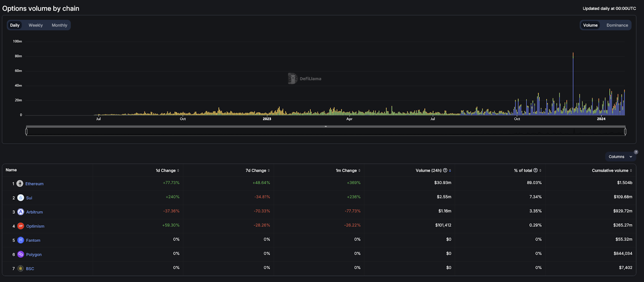644x282 pixels.
Task: Click the center grip of range slider
Action: pyautogui.click(x=326, y=126)
